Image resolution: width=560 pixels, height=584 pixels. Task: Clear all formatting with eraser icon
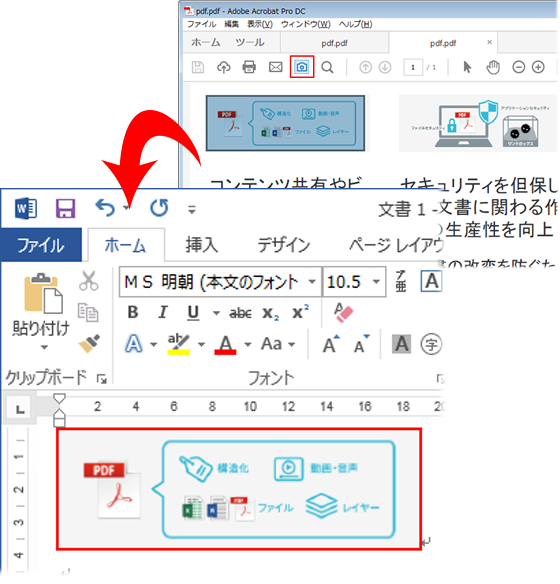coord(343,312)
